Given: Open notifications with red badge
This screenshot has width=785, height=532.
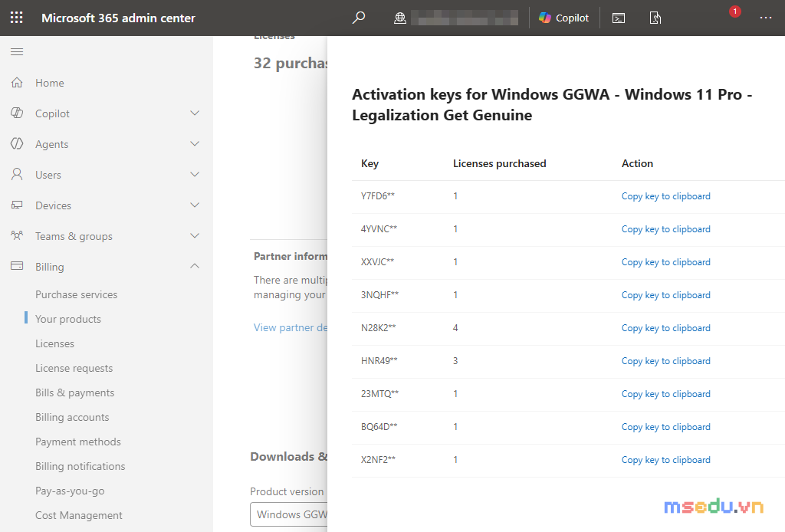Looking at the screenshot, I should [x=734, y=11].
